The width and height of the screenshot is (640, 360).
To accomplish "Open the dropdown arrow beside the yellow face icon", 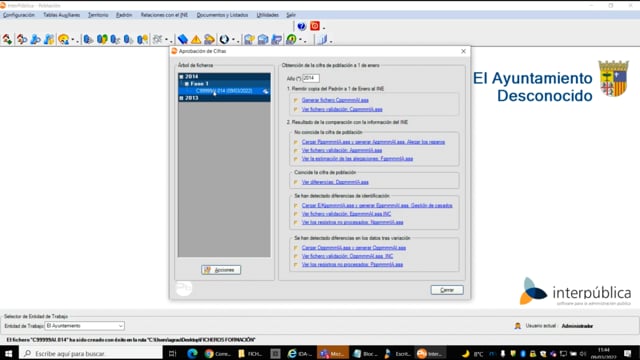I will point(73,40).
